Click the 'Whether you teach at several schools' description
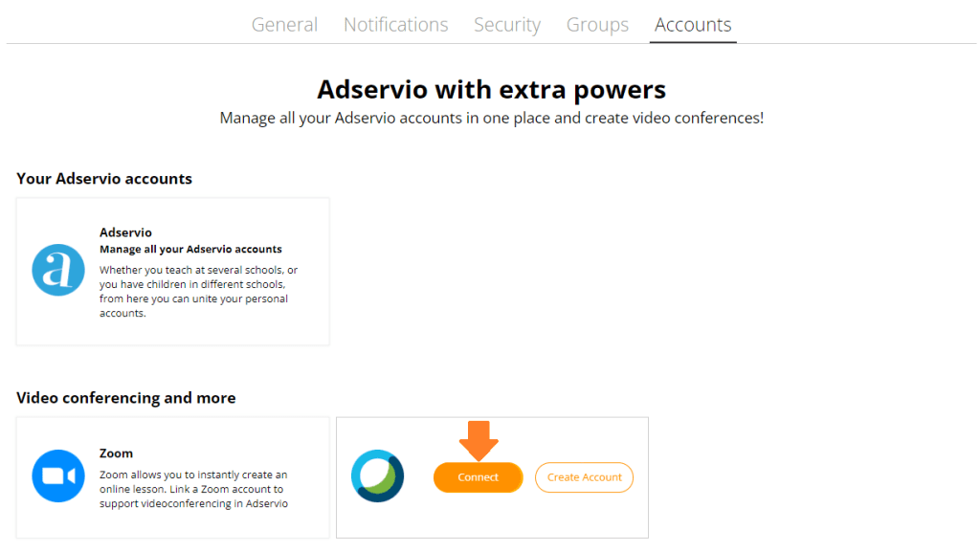The image size is (980, 552). [x=199, y=292]
